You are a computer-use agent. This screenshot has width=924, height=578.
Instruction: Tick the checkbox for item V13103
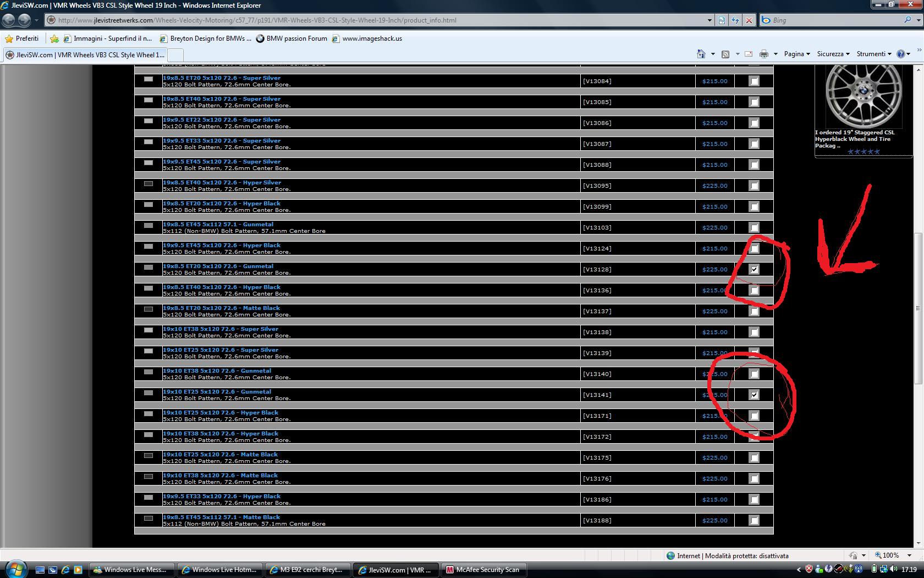tap(754, 227)
